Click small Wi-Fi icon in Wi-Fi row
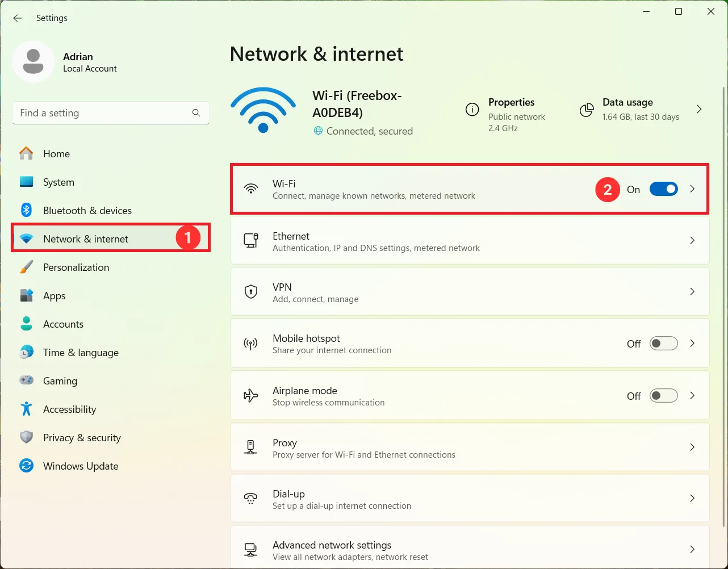Viewport: 728px width, 569px height. (250, 189)
